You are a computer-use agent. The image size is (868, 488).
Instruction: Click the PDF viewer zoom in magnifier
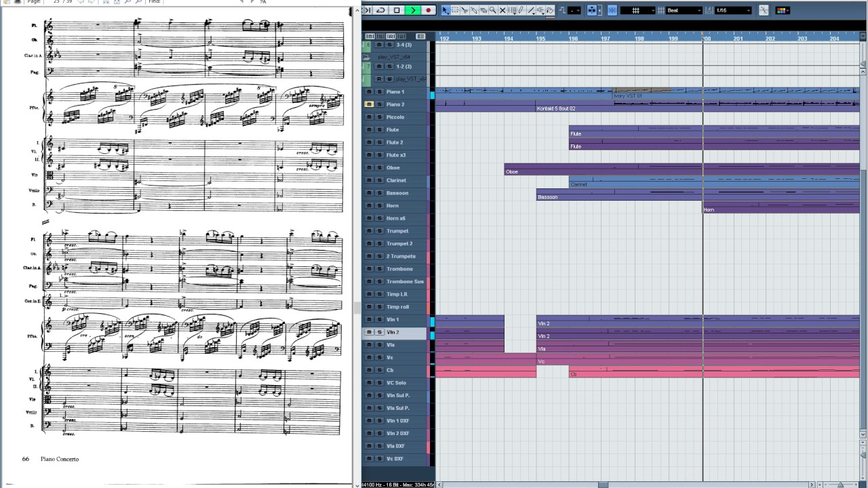point(138,3)
